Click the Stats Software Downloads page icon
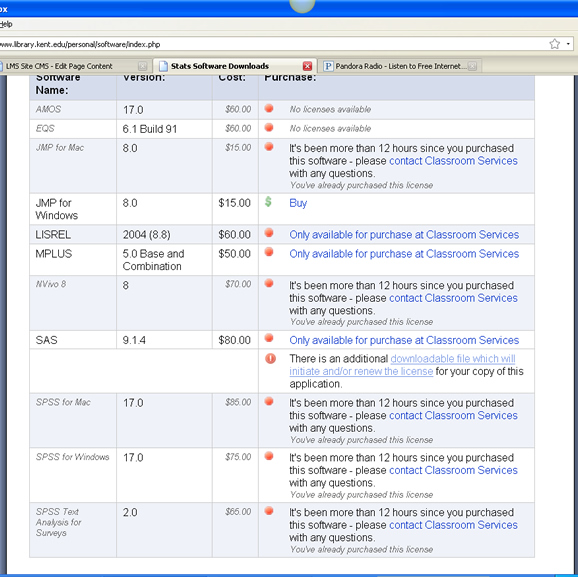This screenshot has height=577, width=578. coord(163,66)
